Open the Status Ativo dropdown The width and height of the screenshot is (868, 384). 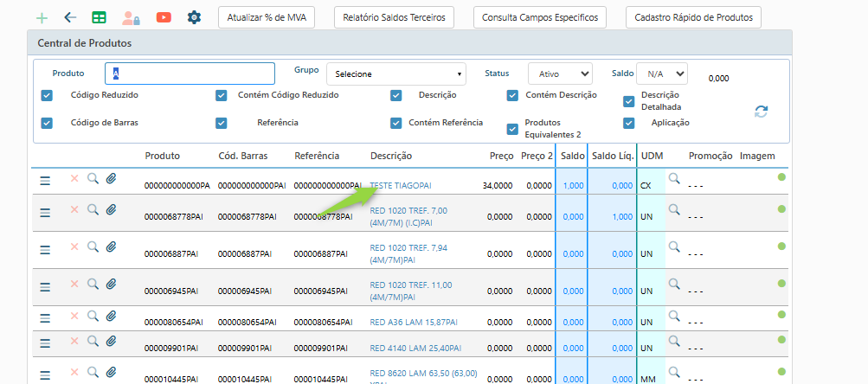560,74
